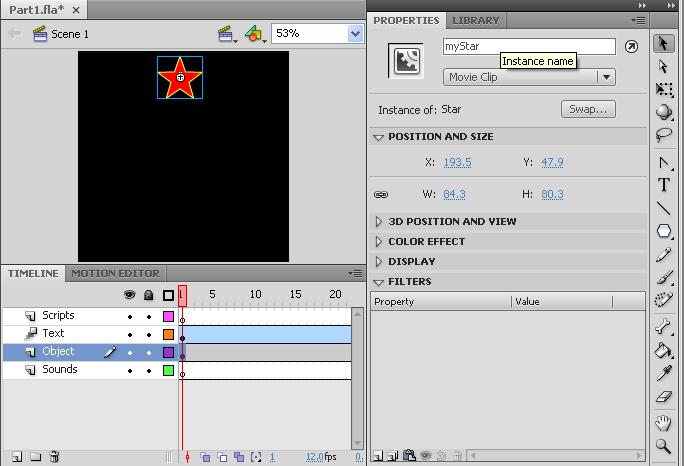Select the 3D Rotation tool

coord(663,112)
